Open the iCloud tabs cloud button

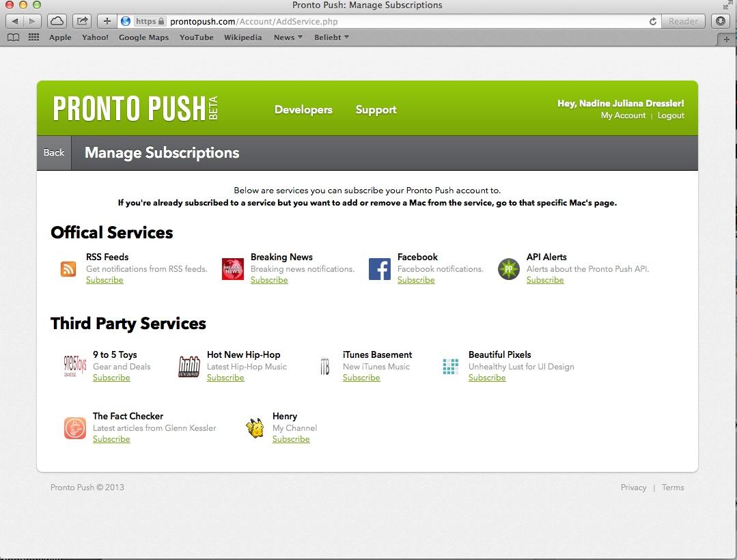click(x=57, y=21)
